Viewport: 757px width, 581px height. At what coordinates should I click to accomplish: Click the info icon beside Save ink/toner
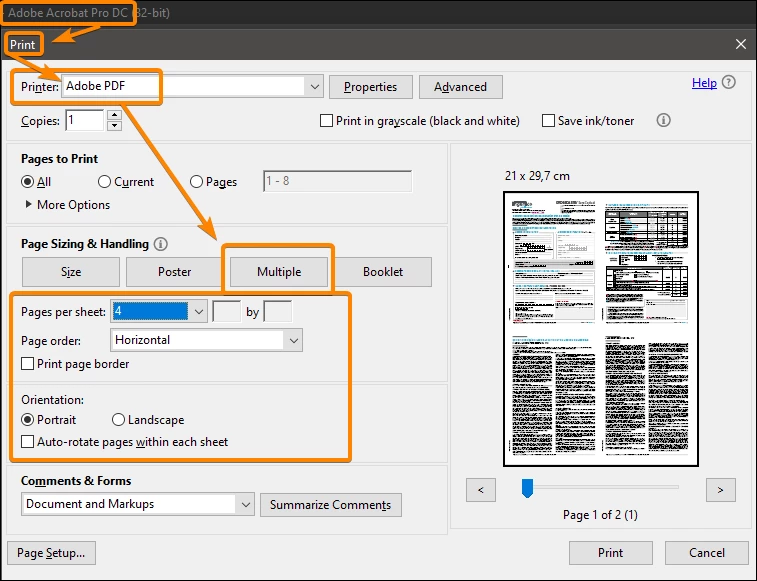point(663,120)
